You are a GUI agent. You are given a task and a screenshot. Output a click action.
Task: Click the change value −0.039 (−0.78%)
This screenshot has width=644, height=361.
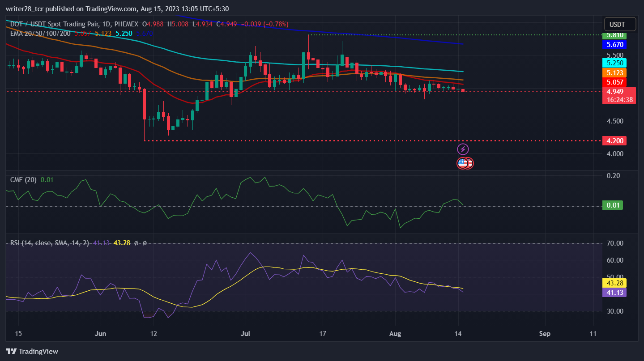(264, 24)
